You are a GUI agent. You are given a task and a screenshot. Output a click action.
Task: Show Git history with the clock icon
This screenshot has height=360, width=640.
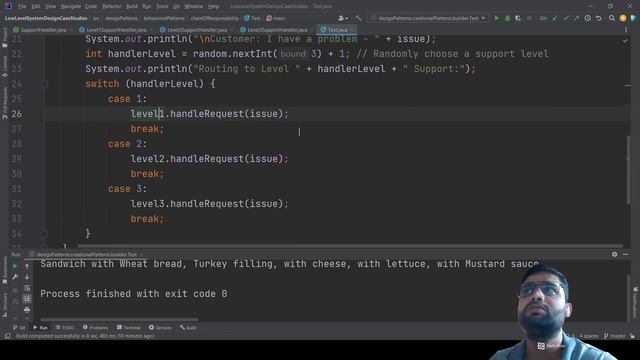click(587, 18)
